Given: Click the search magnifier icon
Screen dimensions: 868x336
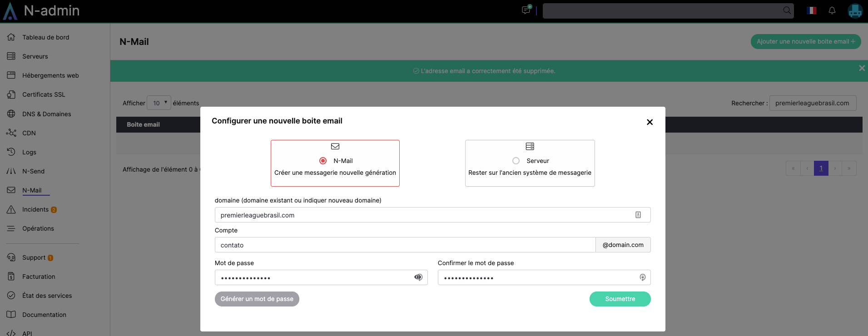Looking at the screenshot, I should pyautogui.click(x=787, y=10).
